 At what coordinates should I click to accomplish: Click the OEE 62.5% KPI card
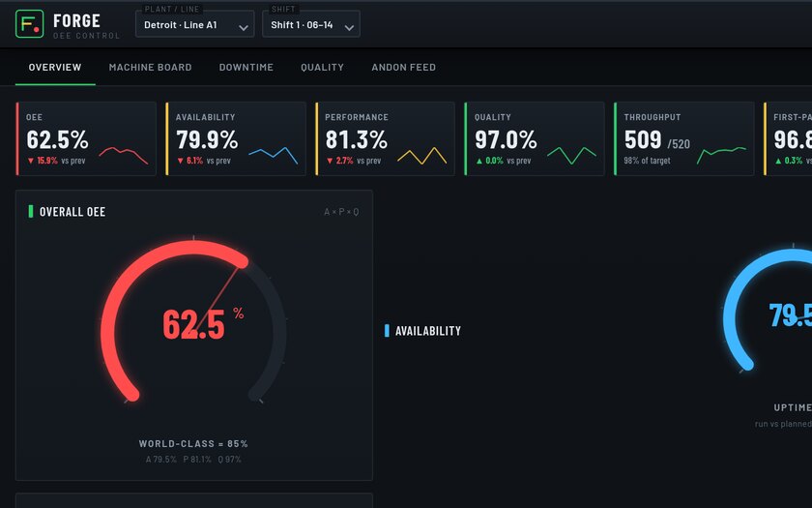pos(86,139)
